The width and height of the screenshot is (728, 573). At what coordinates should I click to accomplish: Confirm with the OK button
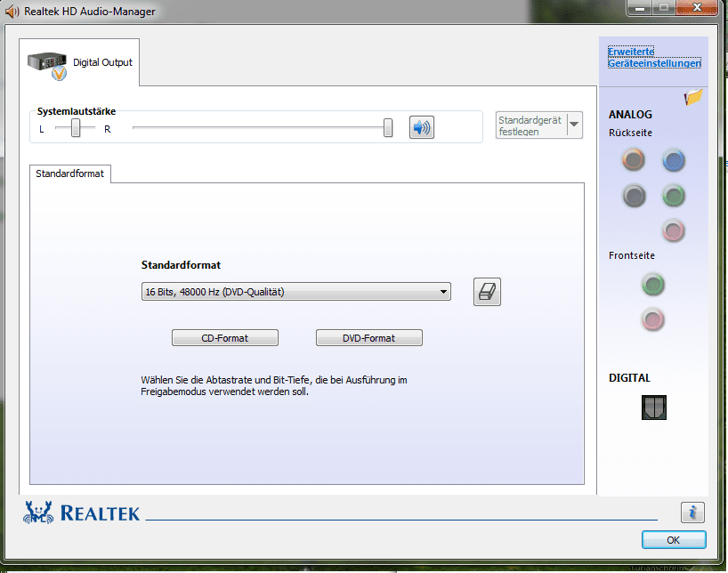pos(674,540)
